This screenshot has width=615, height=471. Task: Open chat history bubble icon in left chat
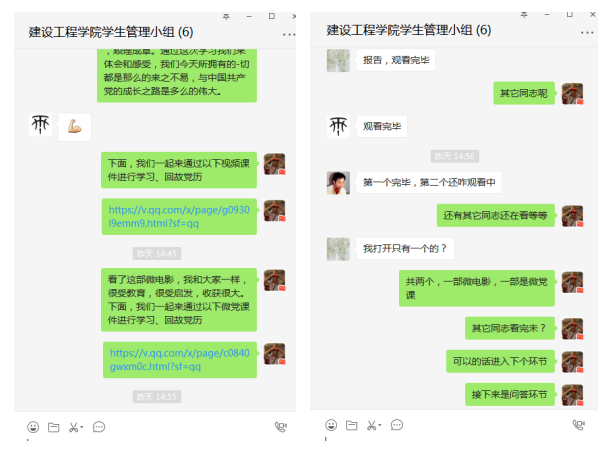(x=99, y=427)
